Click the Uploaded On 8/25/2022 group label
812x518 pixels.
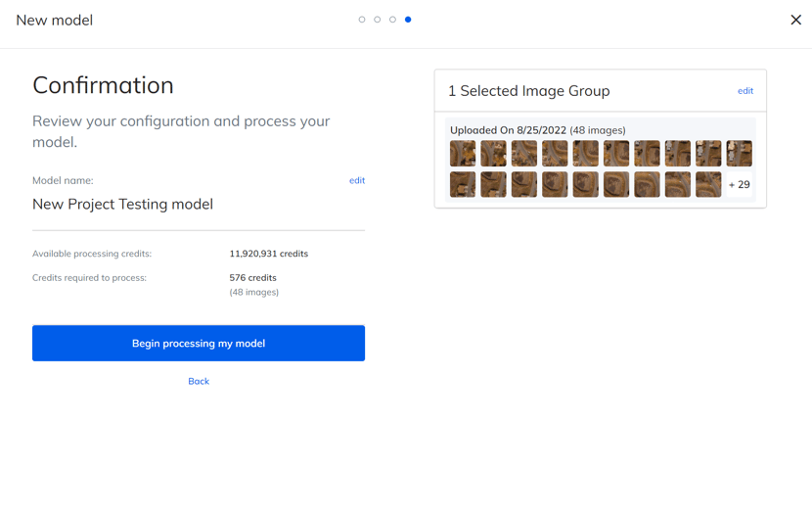pyautogui.click(x=537, y=130)
